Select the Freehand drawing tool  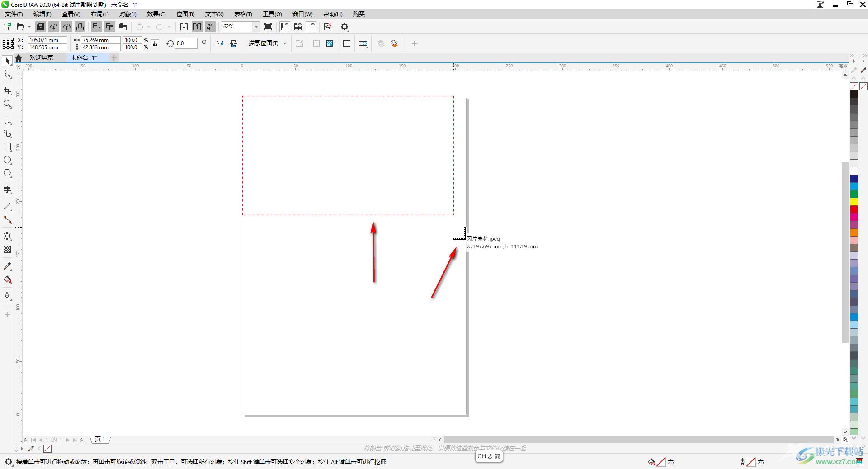(7, 121)
